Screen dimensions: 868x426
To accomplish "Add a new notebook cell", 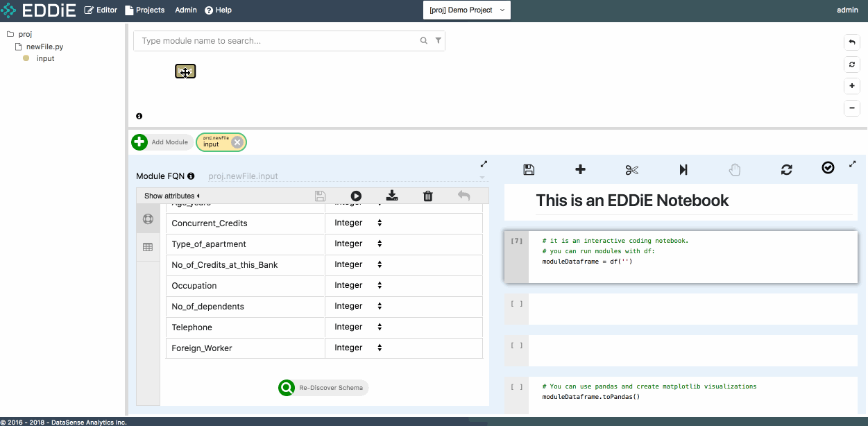I will 581,170.
